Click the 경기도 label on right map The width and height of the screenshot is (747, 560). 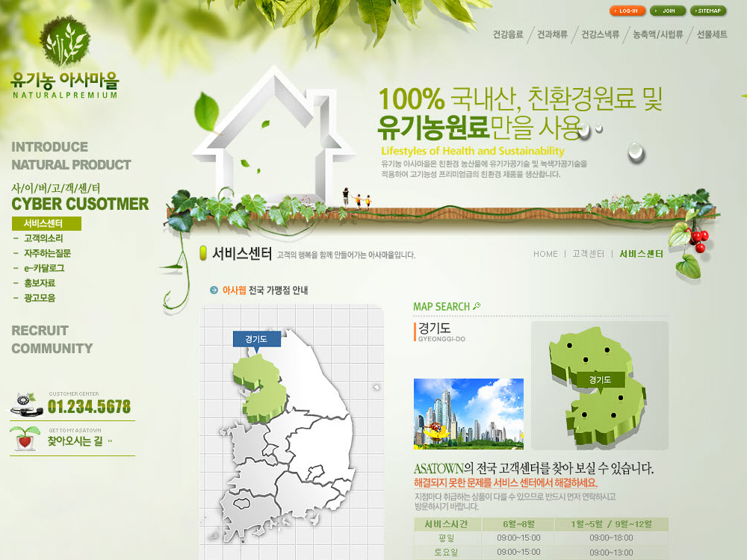tap(600, 380)
